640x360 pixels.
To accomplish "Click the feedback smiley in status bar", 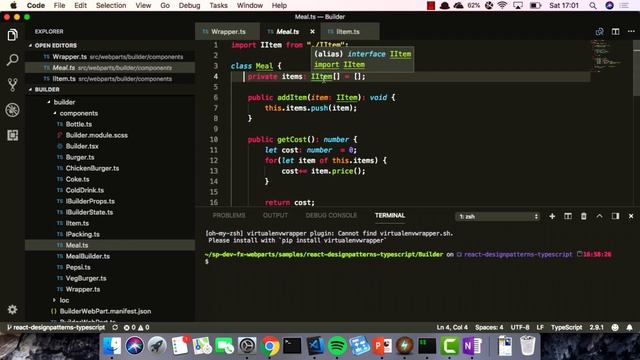I will pos(615,327).
